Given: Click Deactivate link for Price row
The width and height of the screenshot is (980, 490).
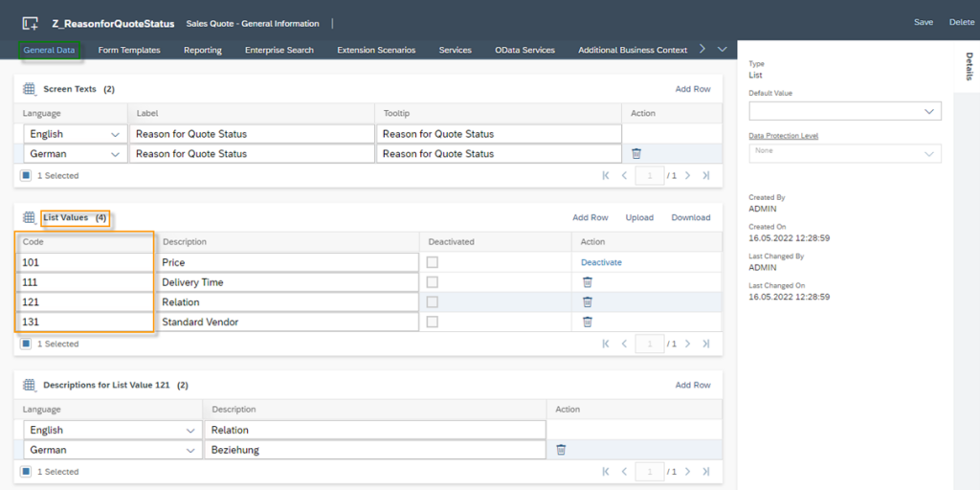Looking at the screenshot, I should tap(601, 262).
